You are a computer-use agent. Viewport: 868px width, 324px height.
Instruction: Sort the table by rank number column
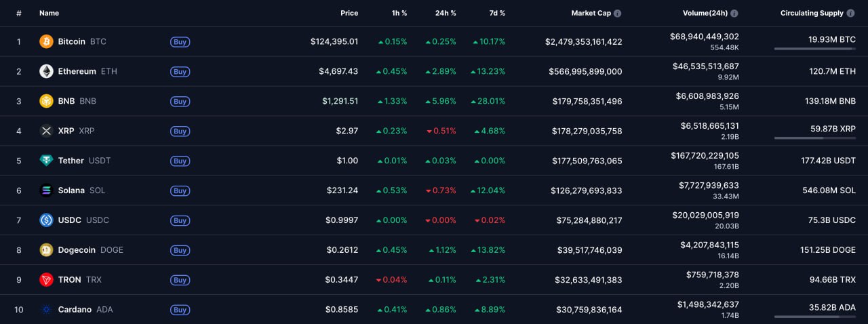[x=19, y=13]
